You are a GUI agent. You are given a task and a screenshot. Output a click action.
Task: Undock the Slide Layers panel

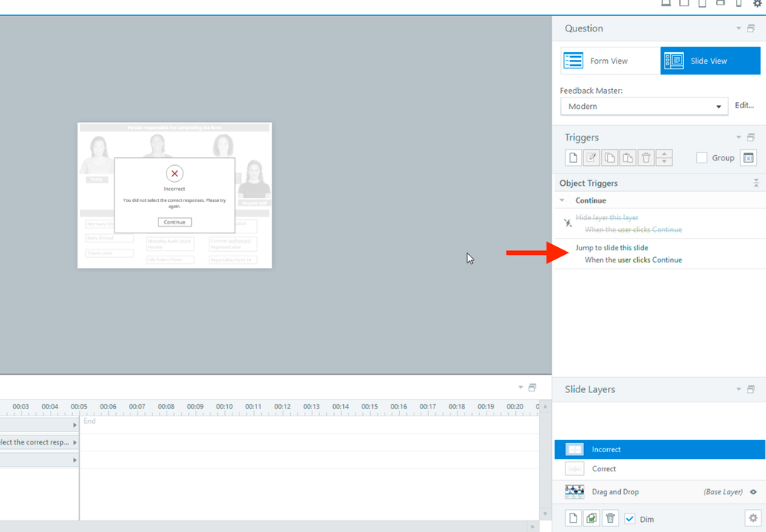[x=751, y=389]
